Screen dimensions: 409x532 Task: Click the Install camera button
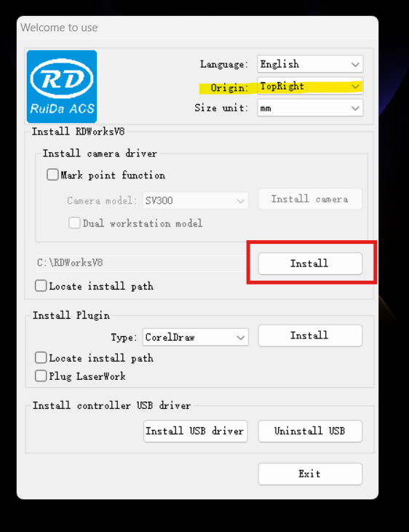(x=310, y=199)
